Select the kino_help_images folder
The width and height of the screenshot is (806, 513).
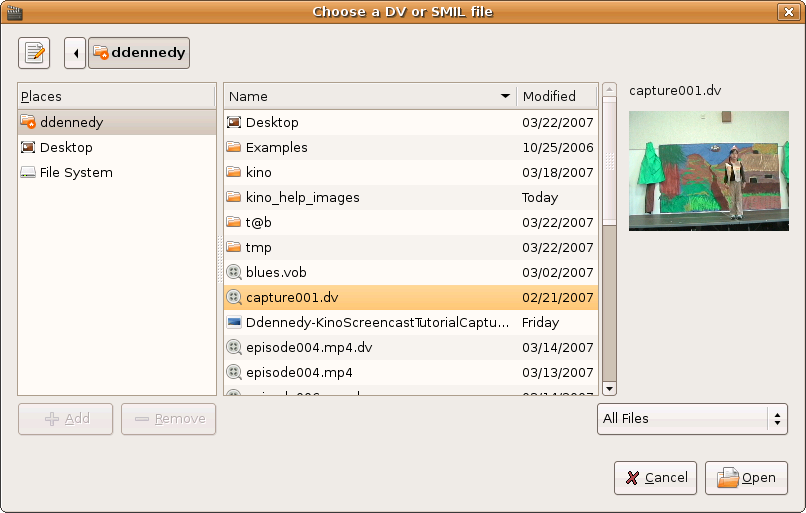pos(302,197)
